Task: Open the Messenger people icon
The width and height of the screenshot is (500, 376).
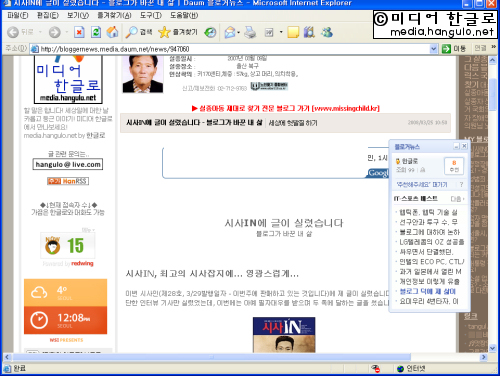Action: (x=327, y=32)
